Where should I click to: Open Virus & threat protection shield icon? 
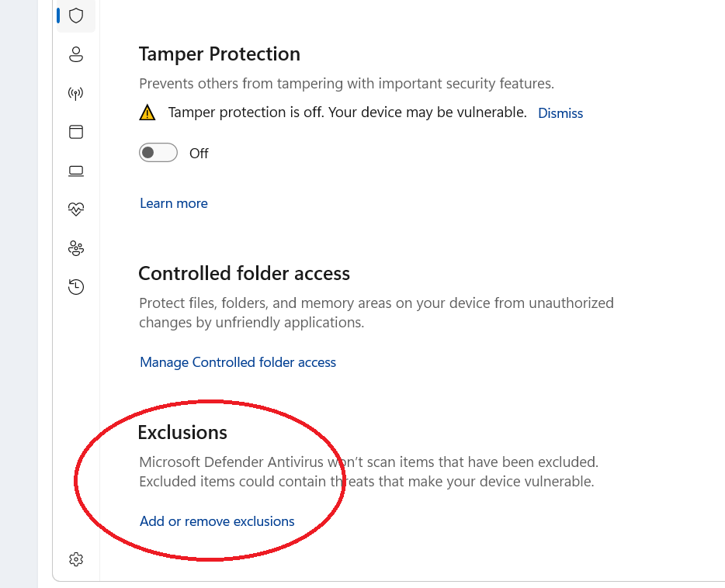[76, 16]
